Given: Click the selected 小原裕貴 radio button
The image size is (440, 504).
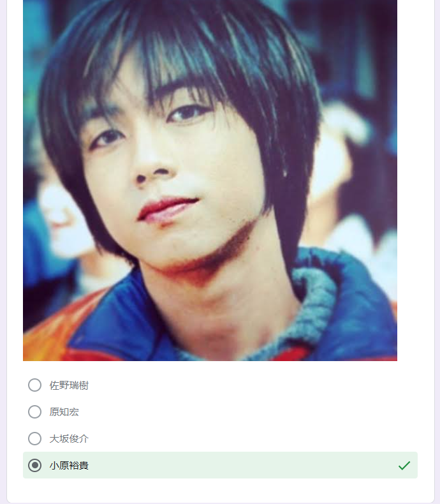Looking at the screenshot, I should pos(34,465).
